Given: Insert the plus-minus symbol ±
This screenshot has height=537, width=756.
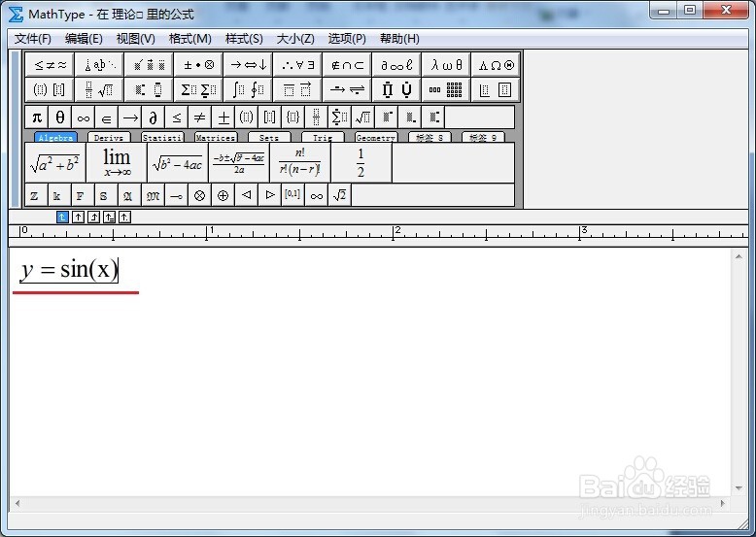Looking at the screenshot, I should 223,117.
